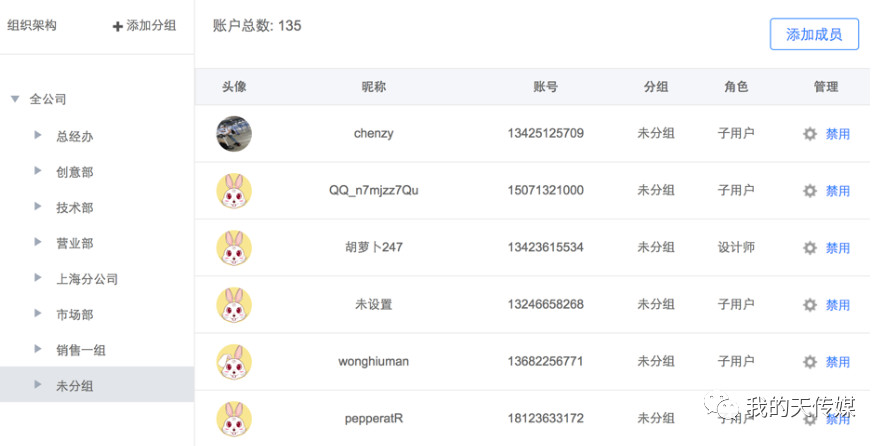Click the plus icon beside 添加分组

pyautogui.click(x=117, y=27)
